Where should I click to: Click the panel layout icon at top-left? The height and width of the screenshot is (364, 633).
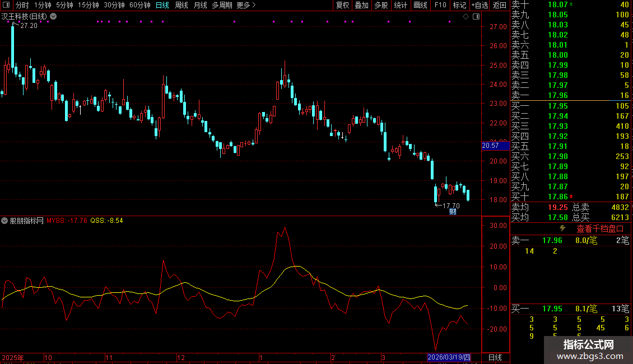pyautogui.click(x=7, y=5)
